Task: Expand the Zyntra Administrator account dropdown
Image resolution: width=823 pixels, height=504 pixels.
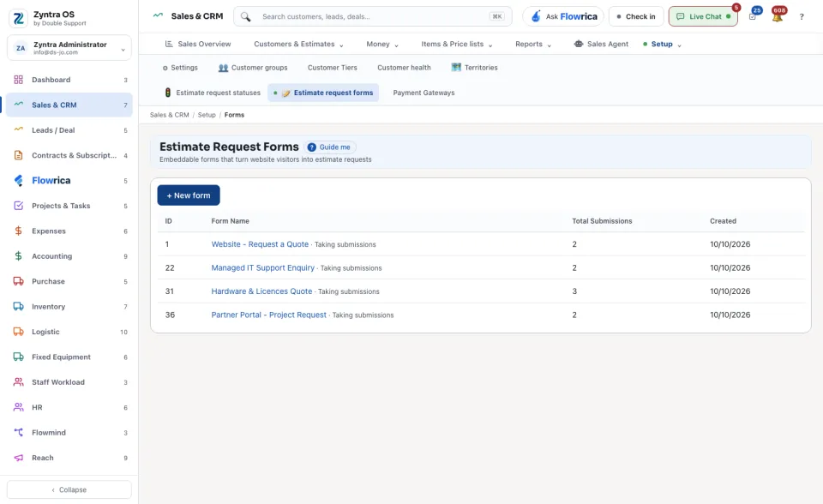Action: pyautogui.click(x=69, y=48)
